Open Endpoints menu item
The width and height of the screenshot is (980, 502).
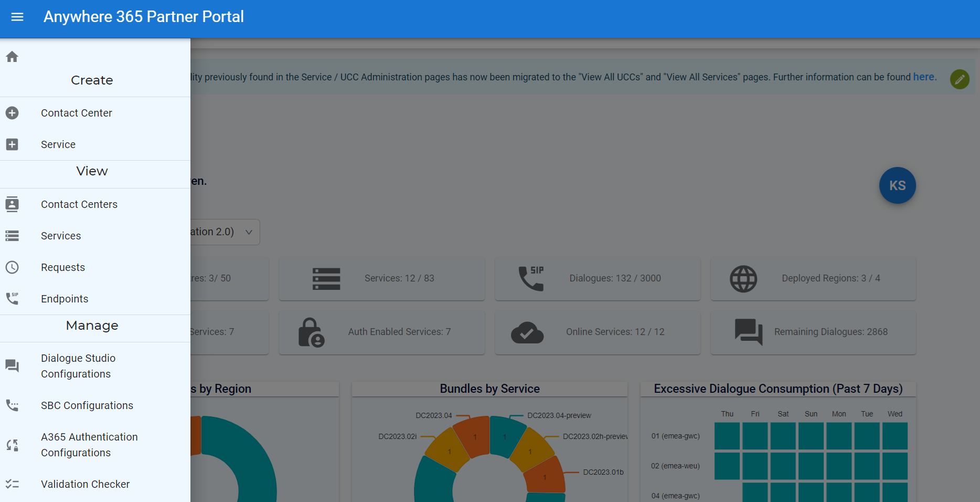click(x=95, y=299)
